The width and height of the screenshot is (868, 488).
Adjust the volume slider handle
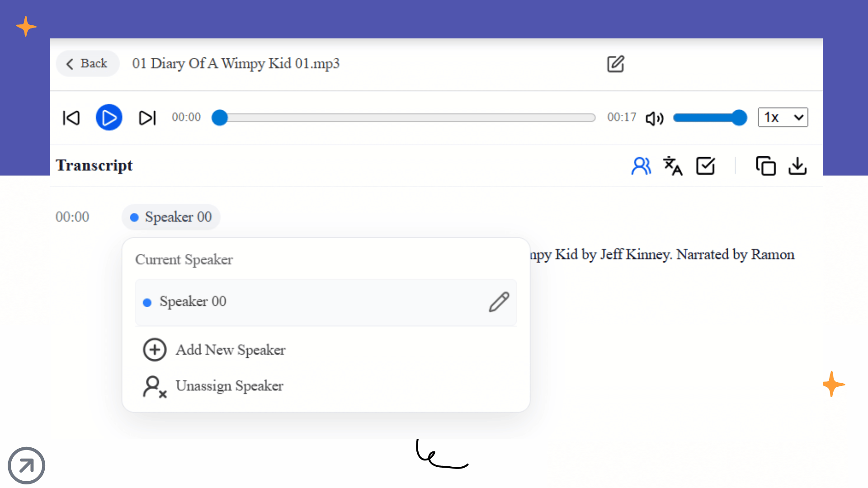pos(739,118)
